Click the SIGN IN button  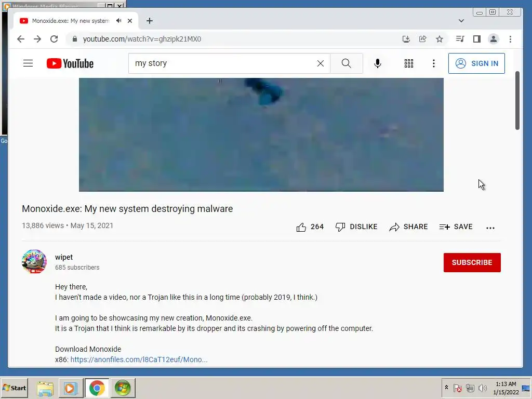476,63
